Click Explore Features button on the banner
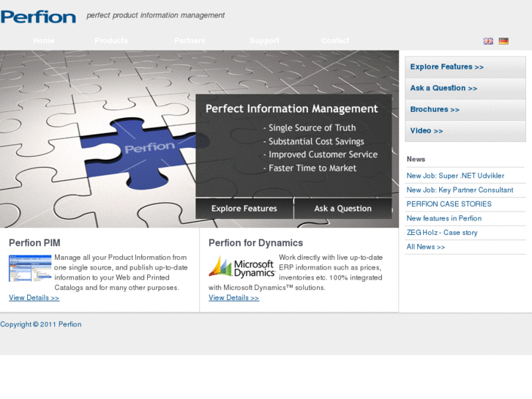The width and height of the screenshot is (532, 399). click(244, 209)
